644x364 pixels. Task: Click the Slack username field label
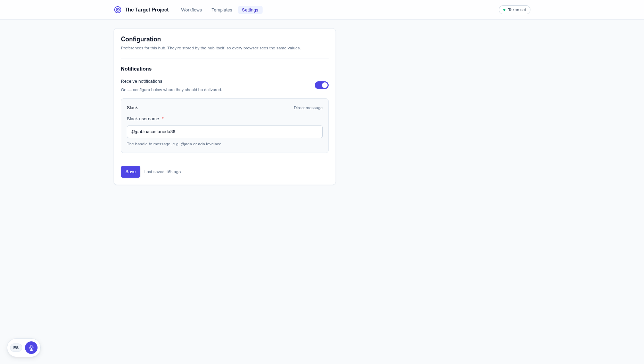point(143,119)
